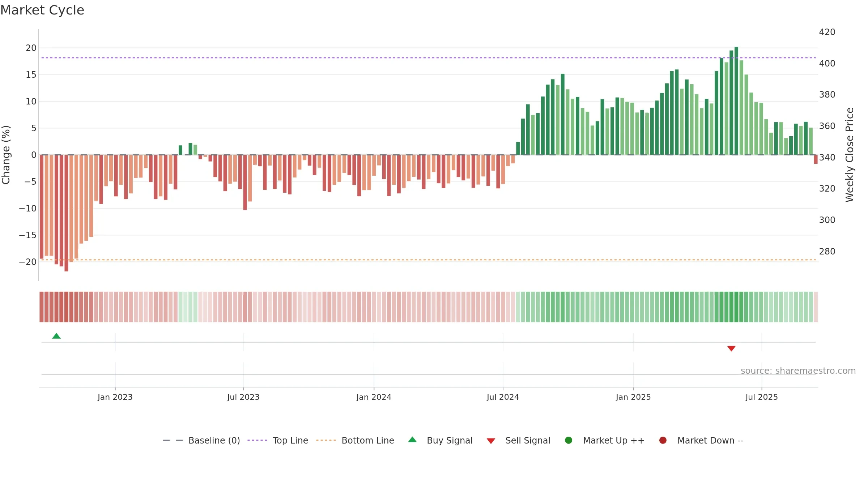Screen dimensions: 868x488
Task: Click the 15 left-axis tick label
Action: pyautogui.click(x=31, y=74)
